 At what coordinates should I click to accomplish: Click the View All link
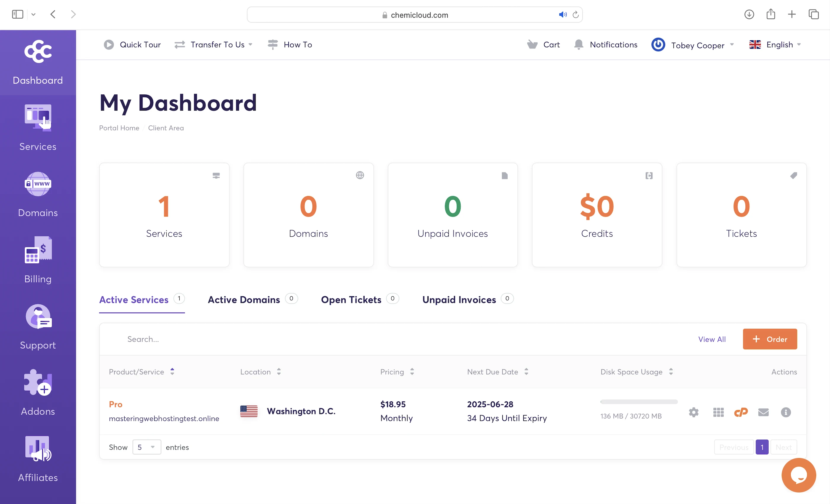(x=712, y=339)
